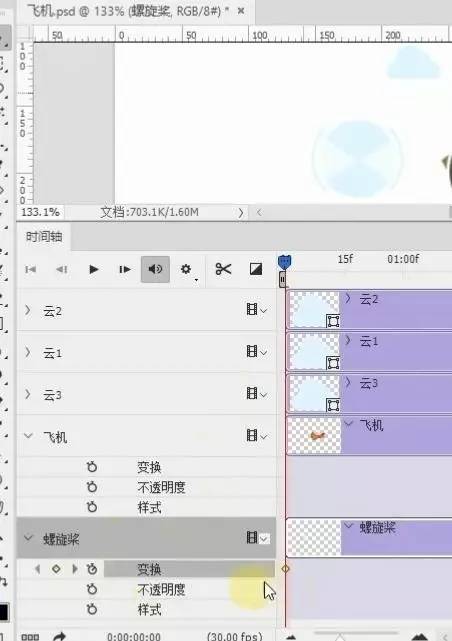Step back to the previous frame
Image resolution: width=452 pixels, height=641 pixels.
pos(62,269)
